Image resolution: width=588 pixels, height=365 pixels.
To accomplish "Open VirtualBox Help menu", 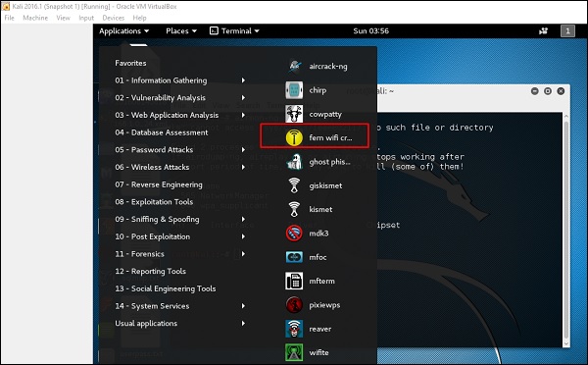I will [139, 18].
